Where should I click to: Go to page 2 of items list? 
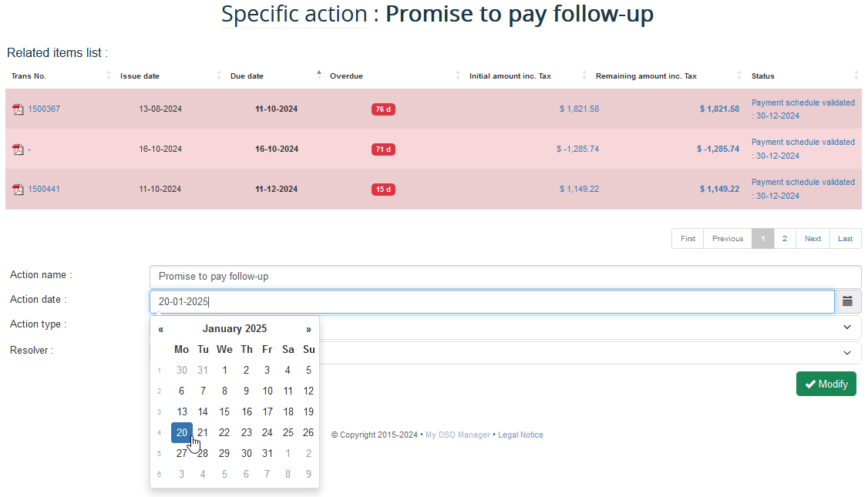pyautogui.click(x=785, y=239)
